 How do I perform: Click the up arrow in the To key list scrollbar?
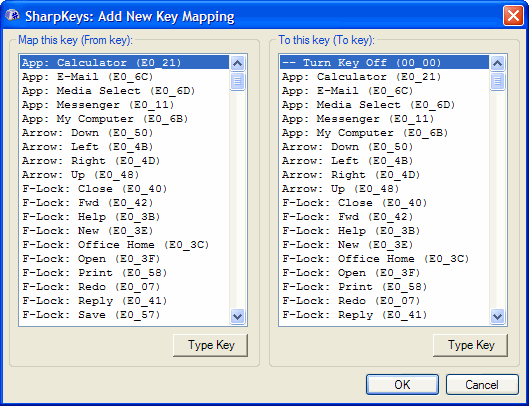click(x=498, y=63)
